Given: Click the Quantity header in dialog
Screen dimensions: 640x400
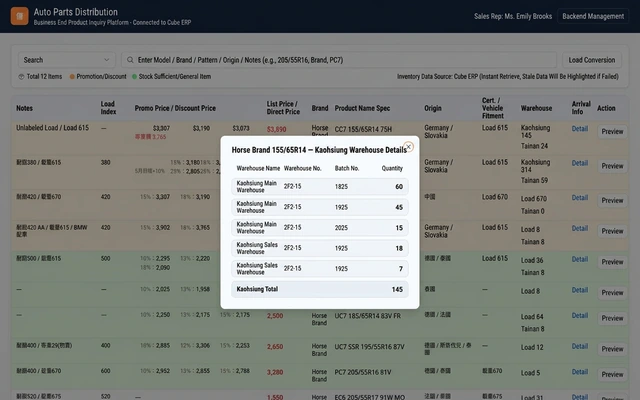Looking at the screenshot, I should (x=392, y=168).
